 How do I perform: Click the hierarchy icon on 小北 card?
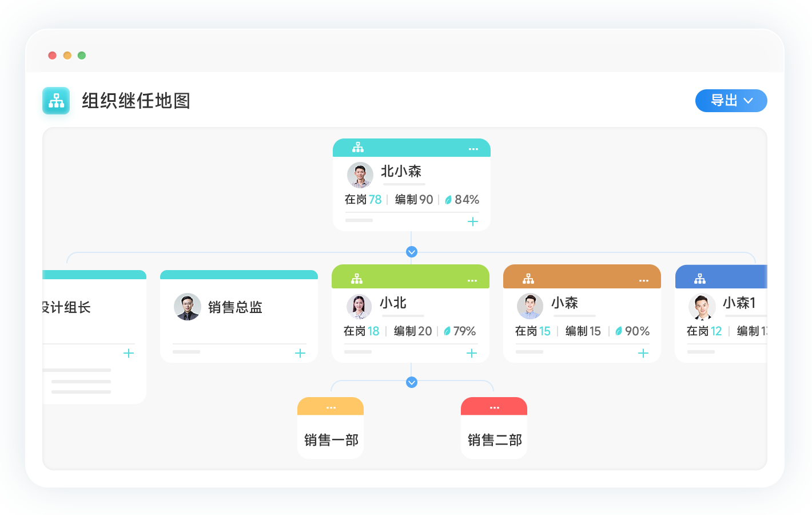[357, 279]
